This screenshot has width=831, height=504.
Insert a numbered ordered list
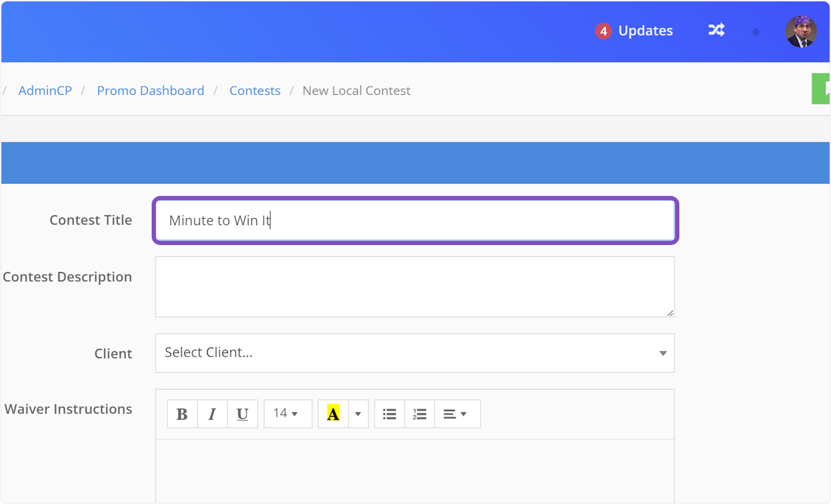click(x=420, y=414)
